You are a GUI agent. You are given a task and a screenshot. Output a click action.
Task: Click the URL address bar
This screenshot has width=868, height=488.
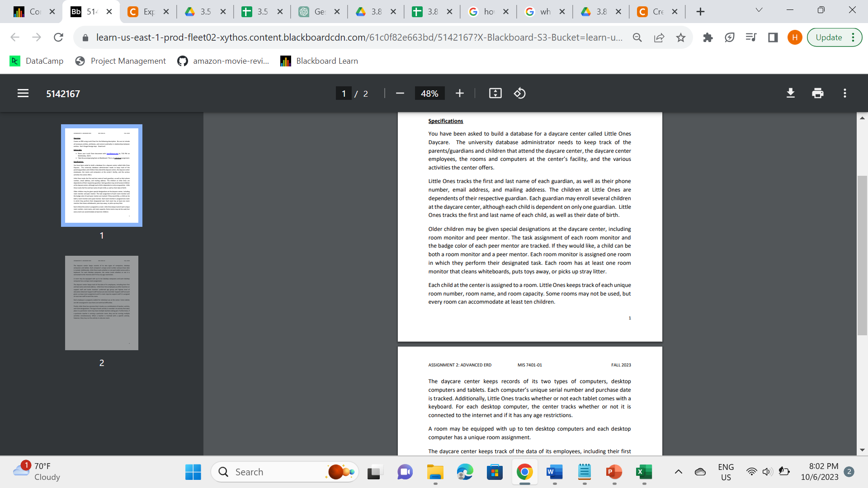pyautogui.click(x=359, y=38)
